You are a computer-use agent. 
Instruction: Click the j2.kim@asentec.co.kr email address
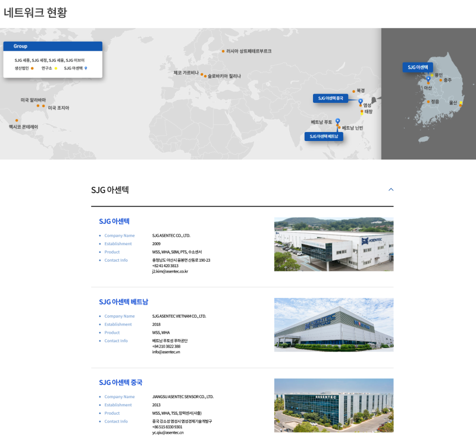[170, 271]
